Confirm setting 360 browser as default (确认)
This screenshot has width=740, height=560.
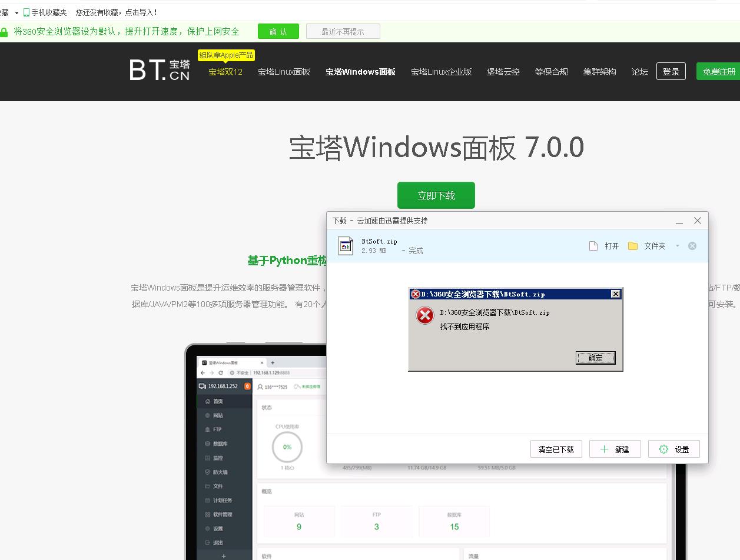278,31
